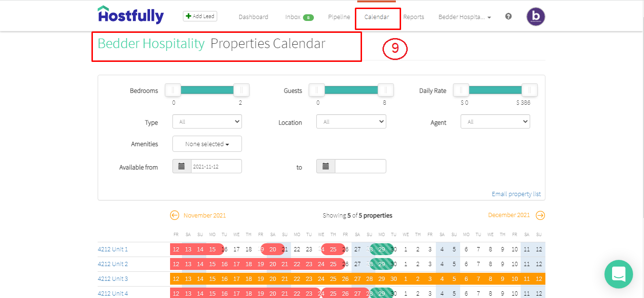Open property 4212 Unit 4

pos(113,293)
